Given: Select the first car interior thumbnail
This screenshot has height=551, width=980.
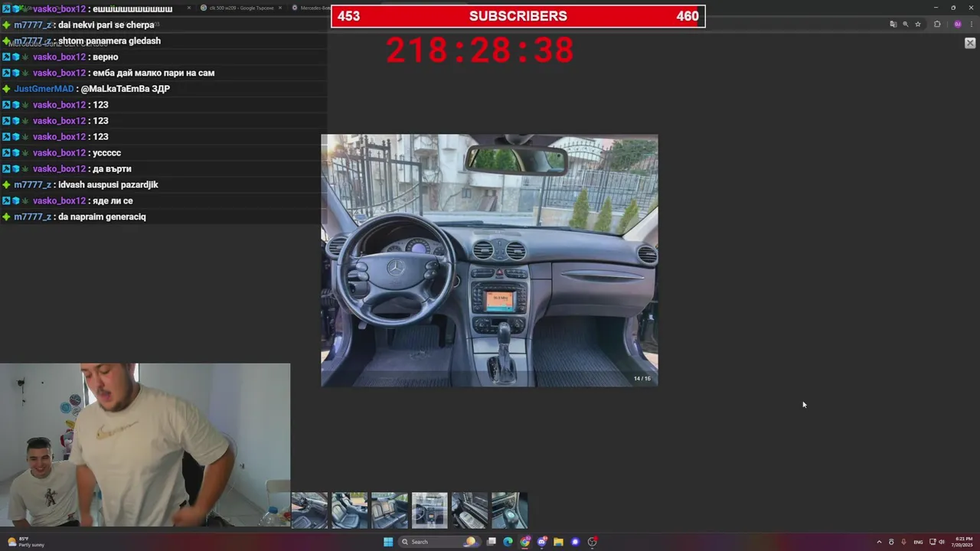Looking at the screenshot, I should tap(309, 510).
